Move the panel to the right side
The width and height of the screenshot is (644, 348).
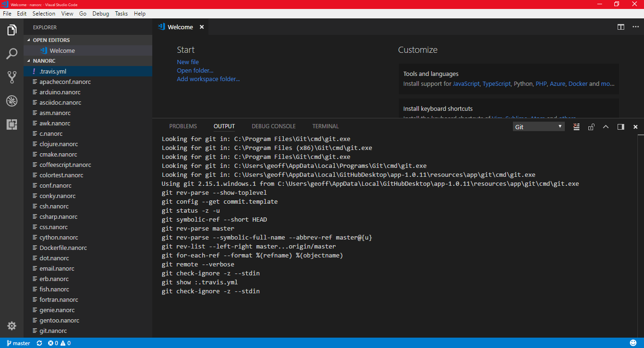621,127
